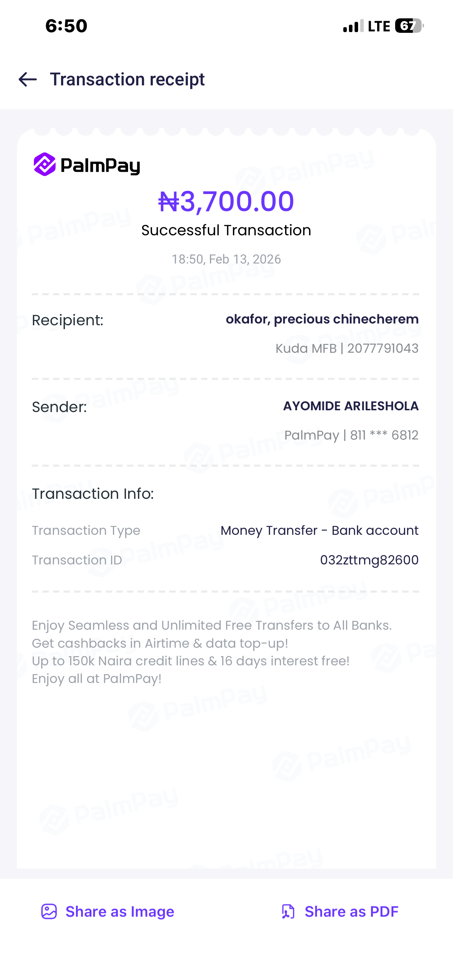Tap the back arrow icon
The height and width of the screenshot is (980, 453).
click(28, 79)
